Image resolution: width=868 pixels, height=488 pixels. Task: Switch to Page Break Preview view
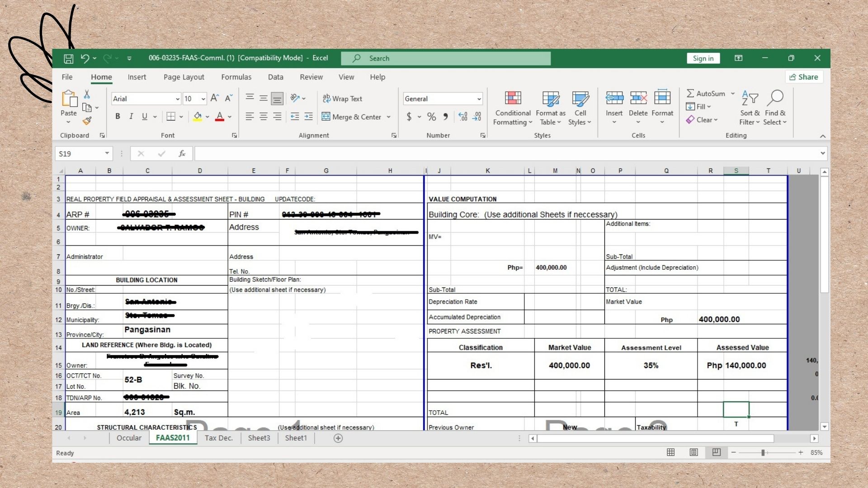pyautogui.click(x=716, y=452)
